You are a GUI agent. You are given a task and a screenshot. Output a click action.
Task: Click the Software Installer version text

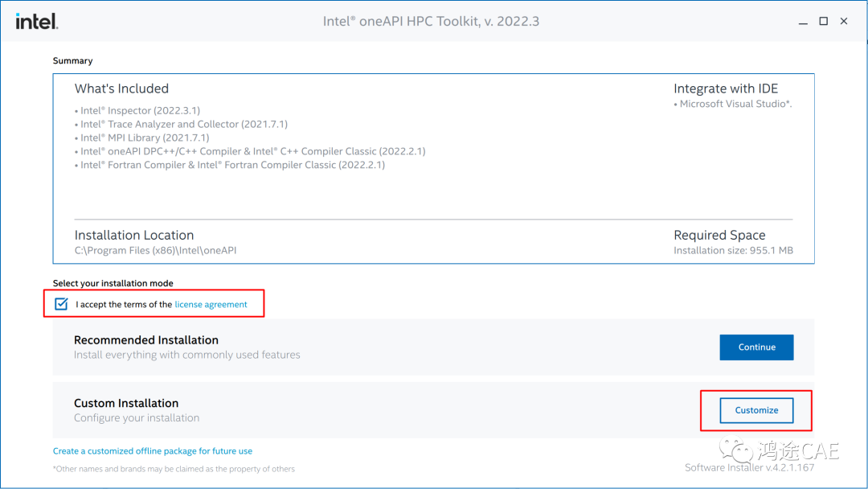(x=750, y=467)
